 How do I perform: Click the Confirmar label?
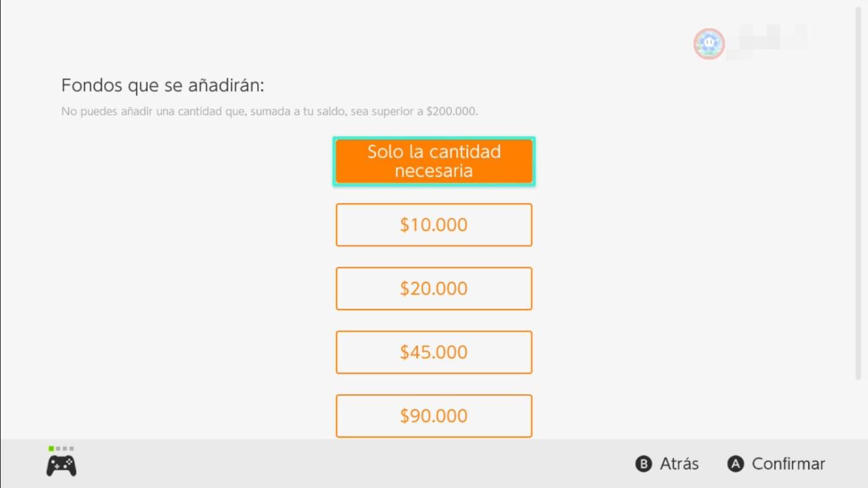click(788, 464)
